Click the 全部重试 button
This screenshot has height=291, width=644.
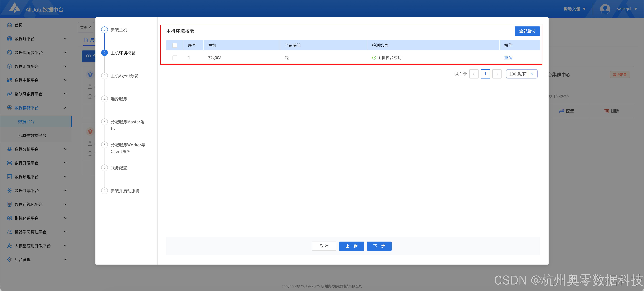point(527,31)
